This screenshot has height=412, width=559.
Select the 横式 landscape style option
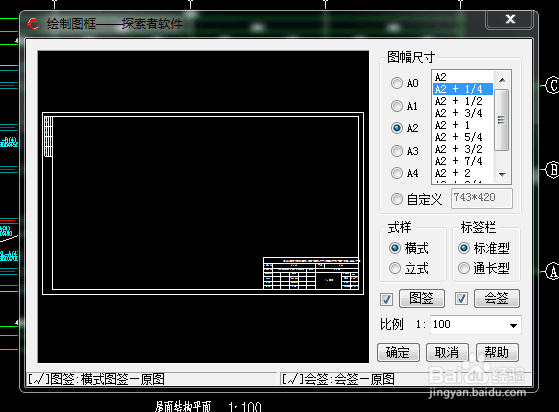coord(395,248)
